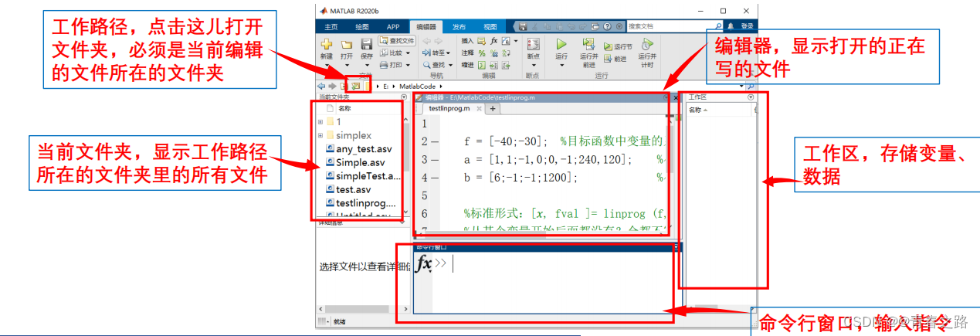The image size is (980, 336).
Task: Open the 断点 breakpoints dropdown arrow
Action: (533, 65)
